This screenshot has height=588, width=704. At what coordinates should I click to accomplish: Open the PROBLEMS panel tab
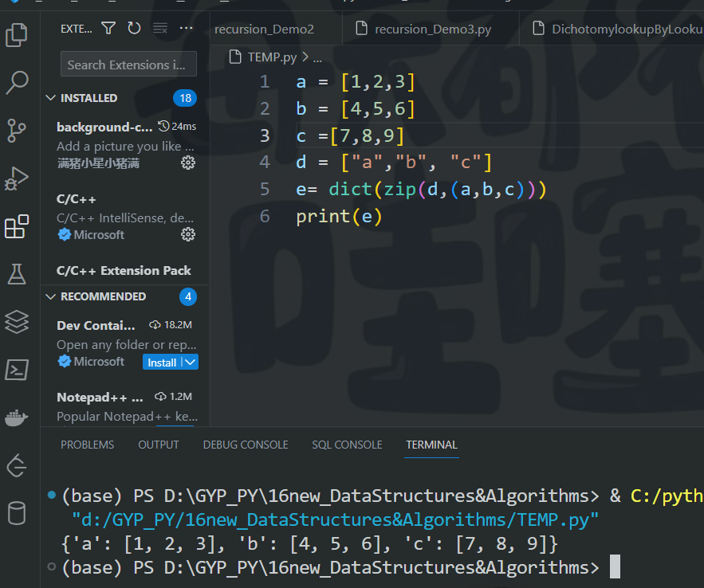[x=87, y=445]
